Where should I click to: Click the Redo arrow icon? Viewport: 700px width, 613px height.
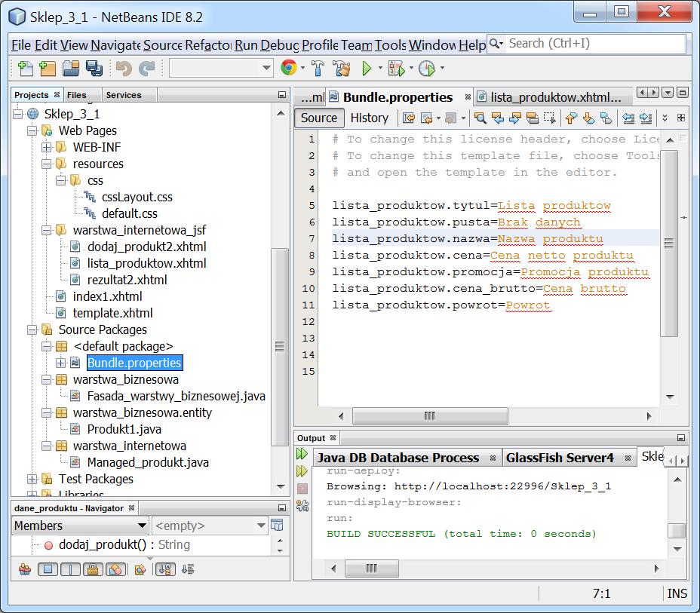147,69
